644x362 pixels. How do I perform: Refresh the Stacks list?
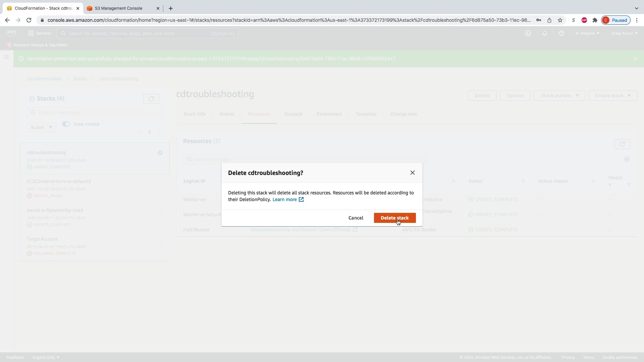[151, 99]
